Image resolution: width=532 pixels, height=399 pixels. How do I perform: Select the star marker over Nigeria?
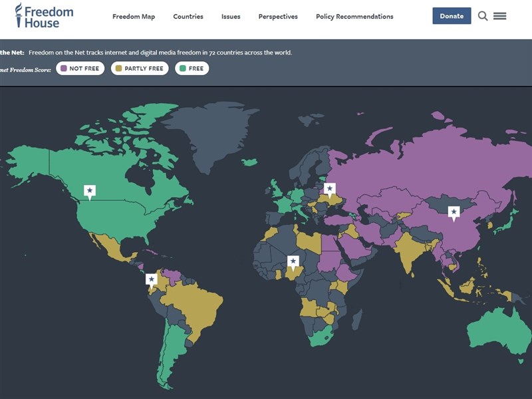pyautogui.click(x=293, y=261)
